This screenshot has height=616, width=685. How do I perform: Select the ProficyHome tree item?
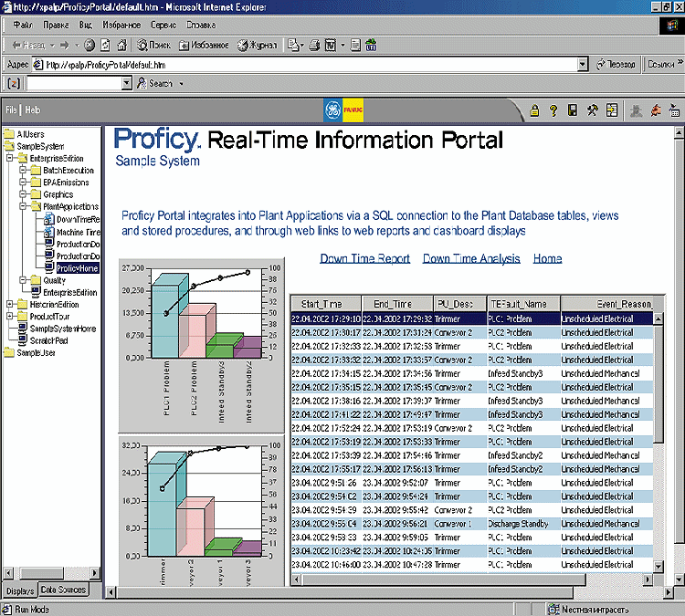coord(78,268)
